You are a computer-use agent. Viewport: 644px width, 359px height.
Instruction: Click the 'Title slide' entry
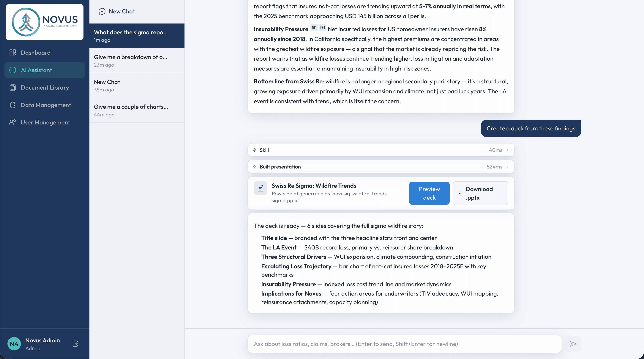point(274,238)
